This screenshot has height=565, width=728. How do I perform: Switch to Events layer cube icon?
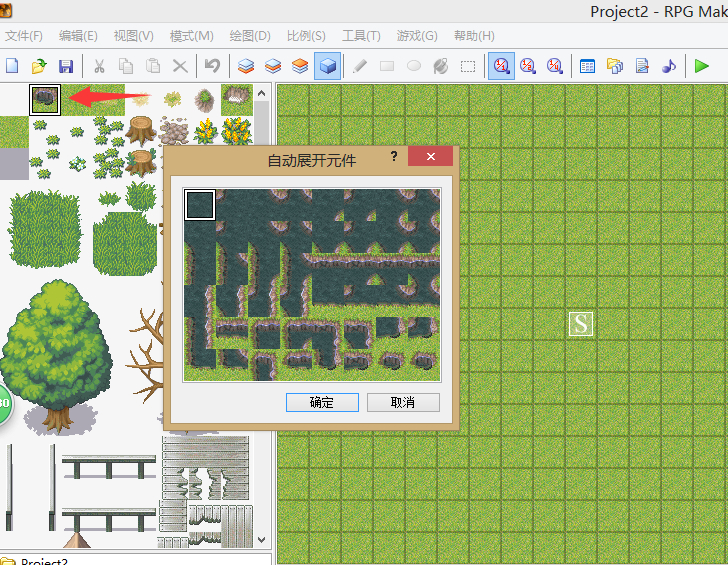click(x=327, y=66)
